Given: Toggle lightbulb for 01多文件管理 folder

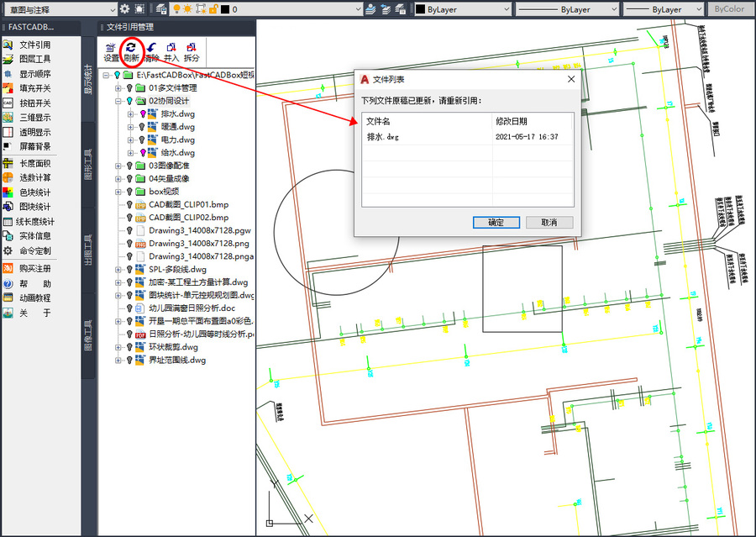Looking at the screenshot, I should coord(129,87).
